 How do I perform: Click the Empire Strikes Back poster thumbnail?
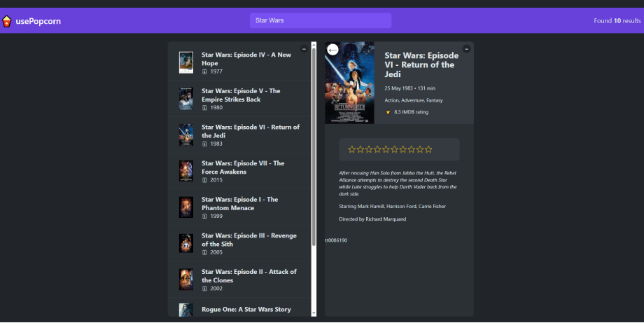pos(186,99)
